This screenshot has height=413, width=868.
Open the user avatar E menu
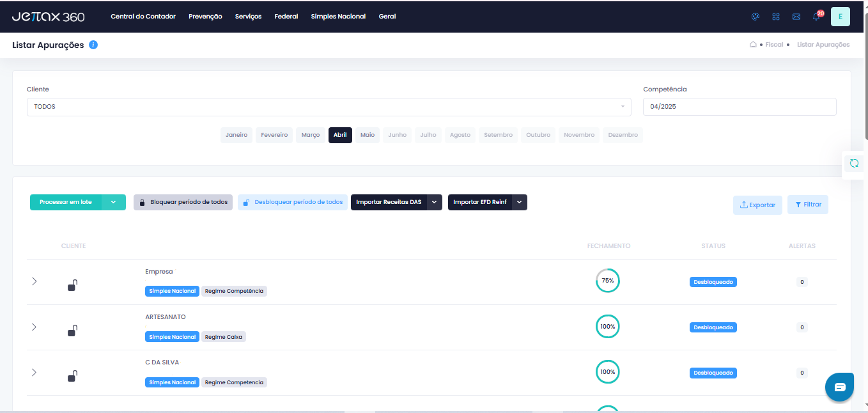click(841, 17)
